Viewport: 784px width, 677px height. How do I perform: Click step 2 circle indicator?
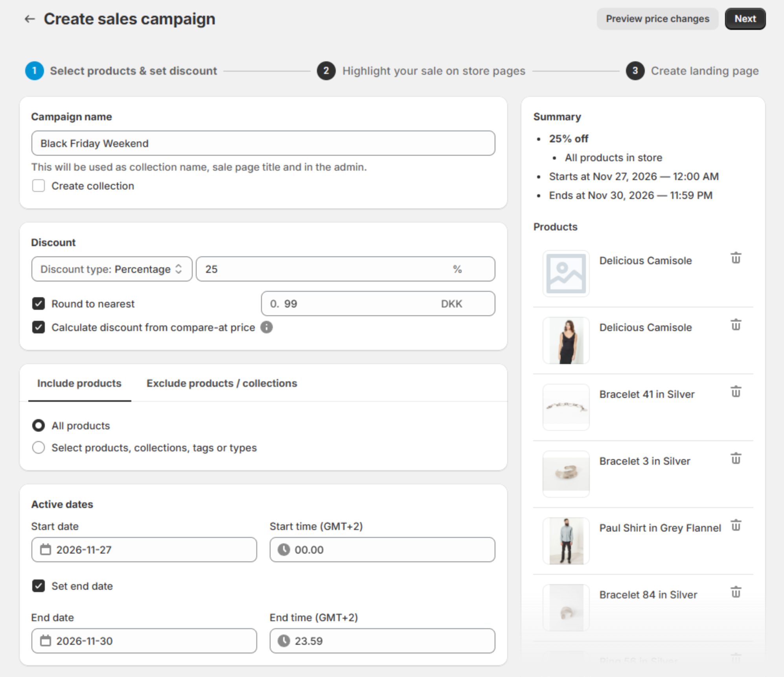pos(326,71)
